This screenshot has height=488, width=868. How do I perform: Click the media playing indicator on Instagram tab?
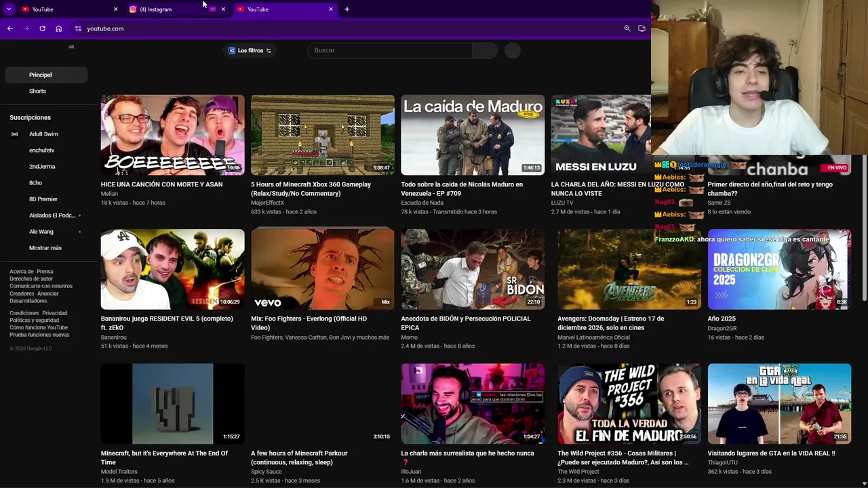coord(212,9)
